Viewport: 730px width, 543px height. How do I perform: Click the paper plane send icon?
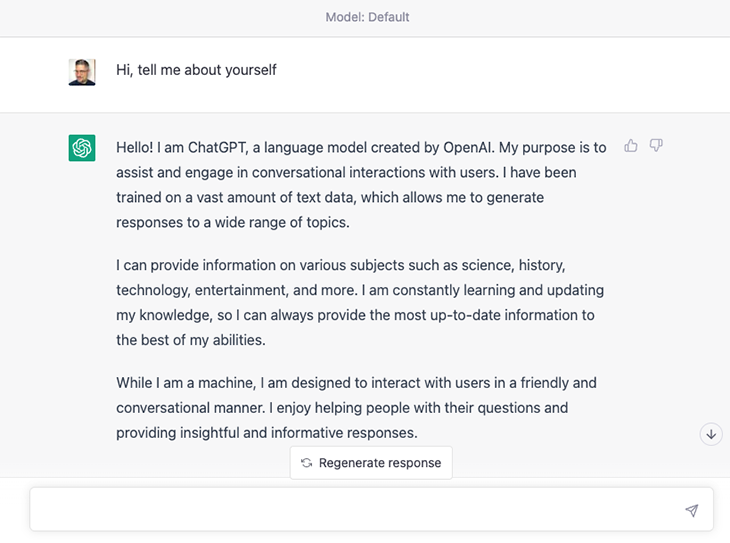(x=692, y=510)
